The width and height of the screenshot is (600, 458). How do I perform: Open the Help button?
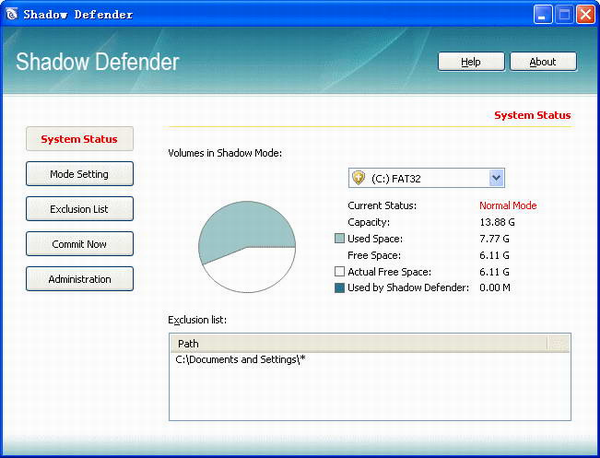(470, 61)
